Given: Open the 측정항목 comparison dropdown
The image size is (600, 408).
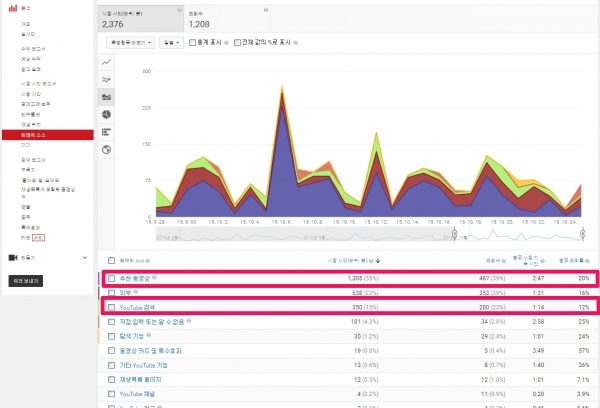Looking at the screenshot, I should pyautogui.click(x=129, y=43).
